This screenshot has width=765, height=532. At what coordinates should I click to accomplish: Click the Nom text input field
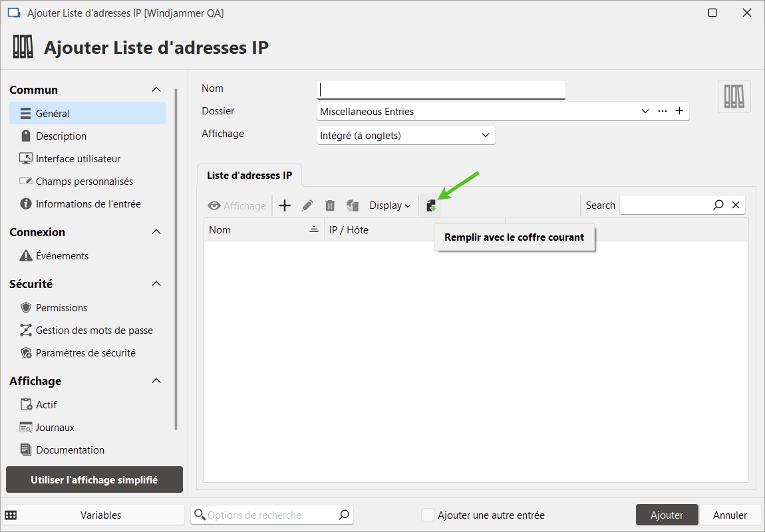442,89
